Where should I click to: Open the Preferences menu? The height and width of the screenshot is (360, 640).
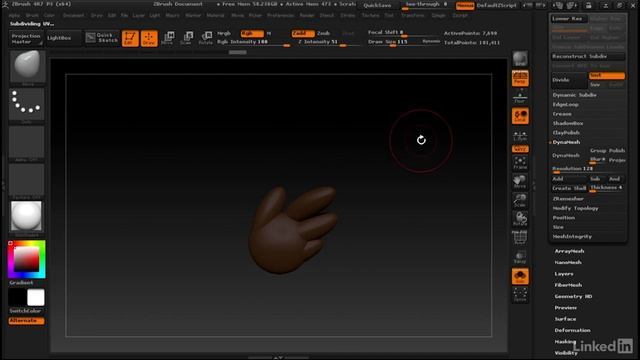click(280, 16)
